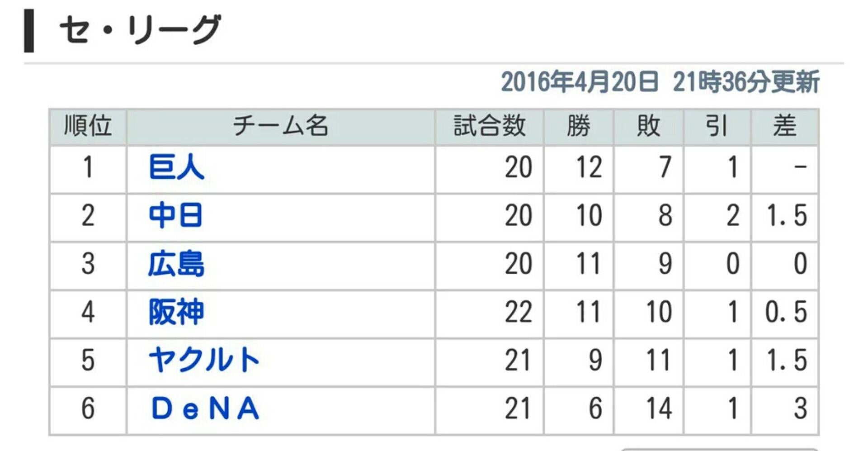Click 阪神's games played value 22
The width and height of the screenshot is (868, 451).
(518, 312)
